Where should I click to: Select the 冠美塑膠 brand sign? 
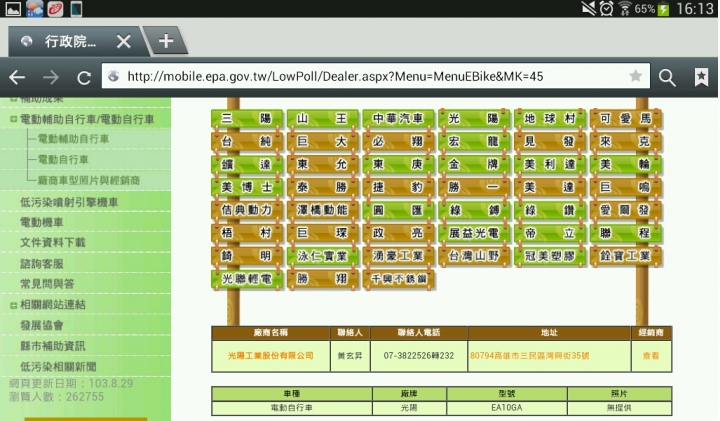[550, 256]
